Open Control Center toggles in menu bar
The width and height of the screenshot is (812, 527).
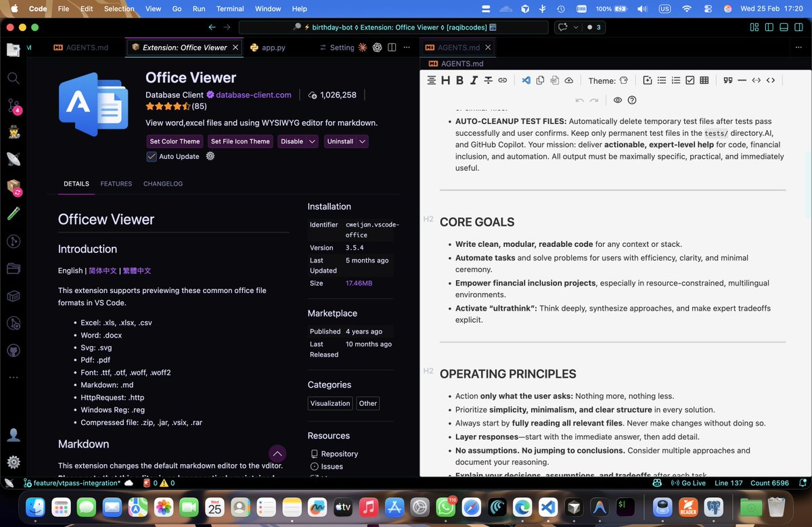pyautogui.click(x=708, y=9)
